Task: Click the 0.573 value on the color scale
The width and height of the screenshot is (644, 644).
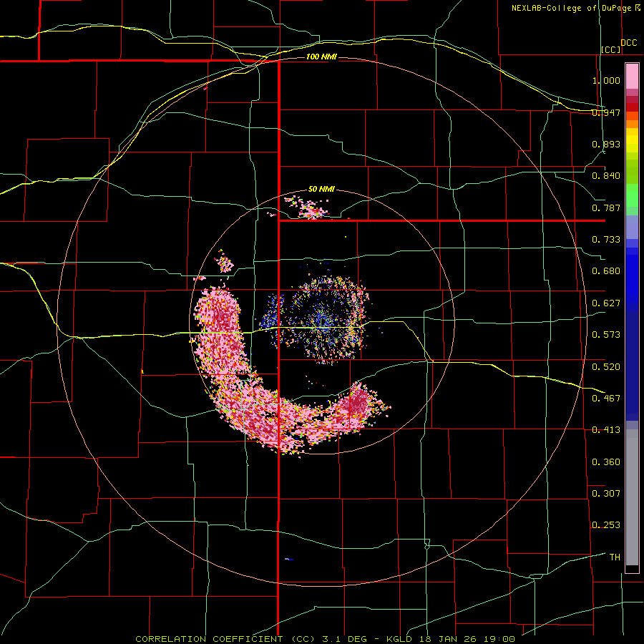Action: 606,335
